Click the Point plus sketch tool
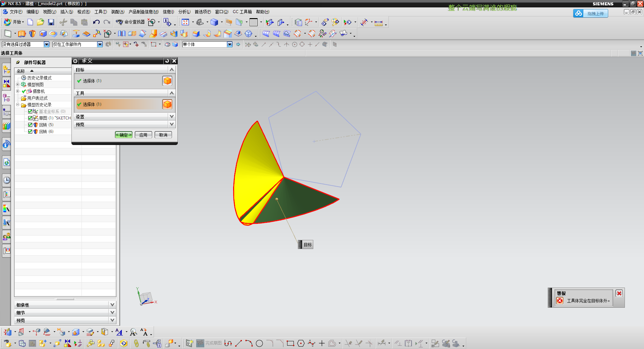 click(x=322, y=343)
